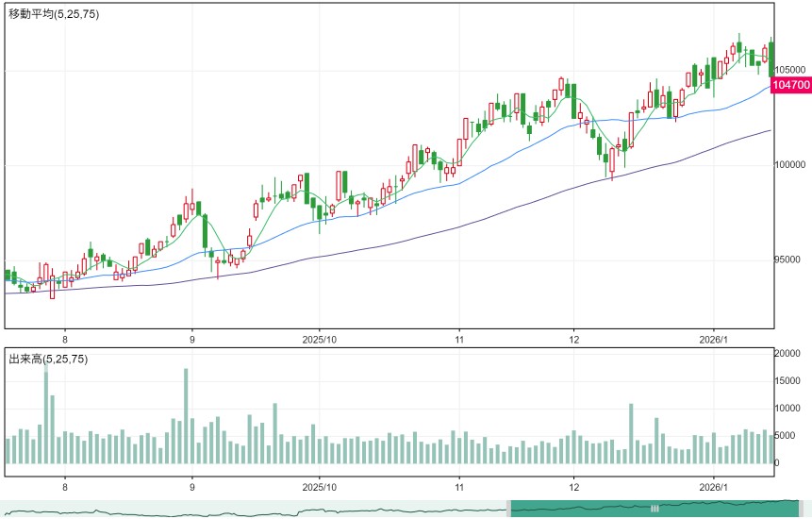Click the 2025/10 date label under the price chart
This screenshot has height=519, width=812.
pyautogui.click(x=319, y=340)
